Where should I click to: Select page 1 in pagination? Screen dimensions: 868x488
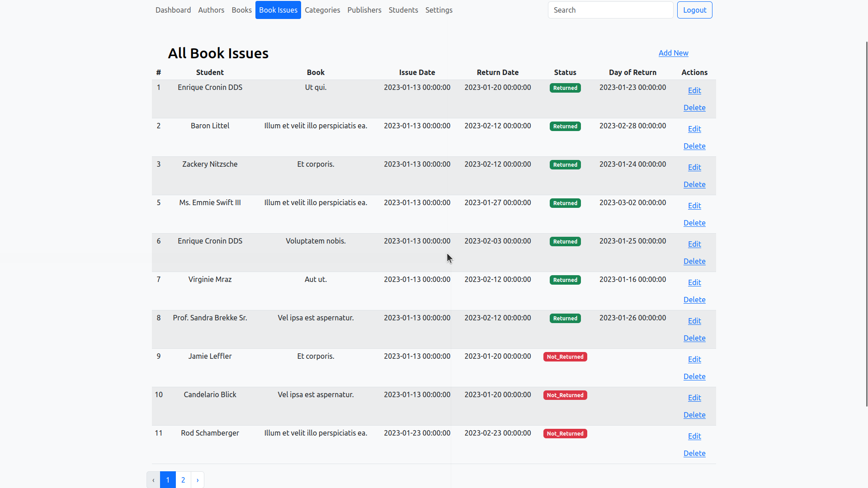(x=168, y=480)
